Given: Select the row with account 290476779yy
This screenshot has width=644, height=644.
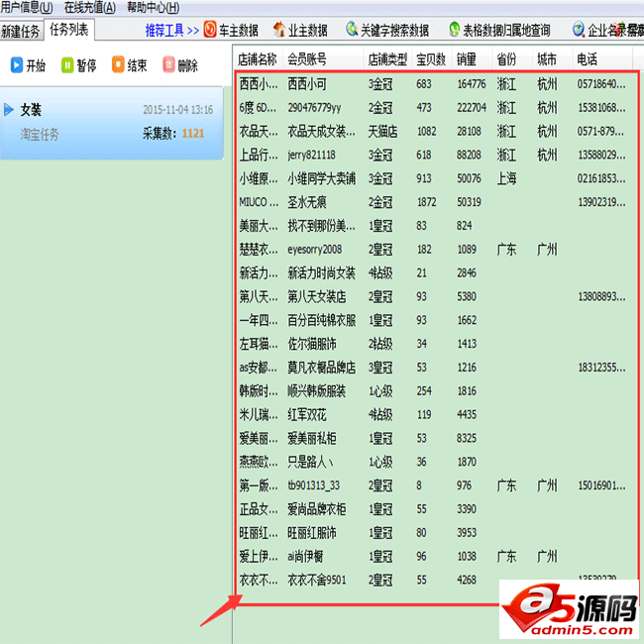Looking at the screenshot, I should (437, 108).
